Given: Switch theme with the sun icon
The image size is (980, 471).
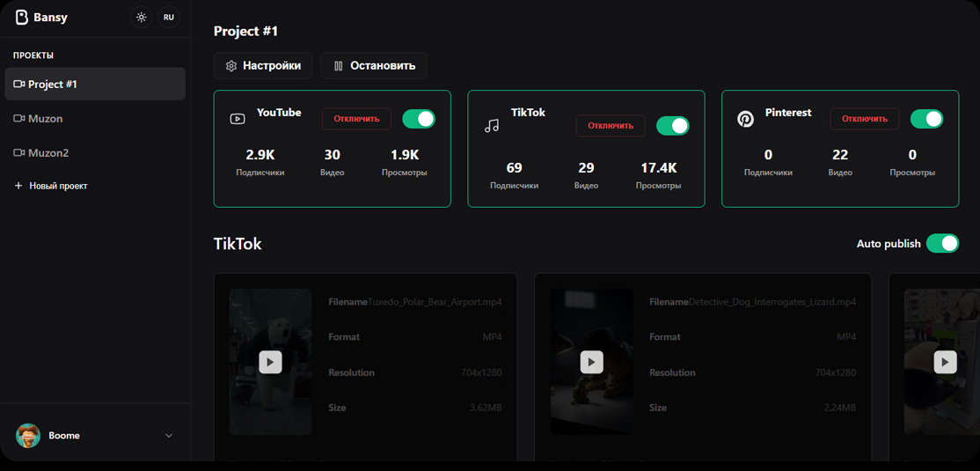Looking at the screenshot, I should (x=141, y=18).
